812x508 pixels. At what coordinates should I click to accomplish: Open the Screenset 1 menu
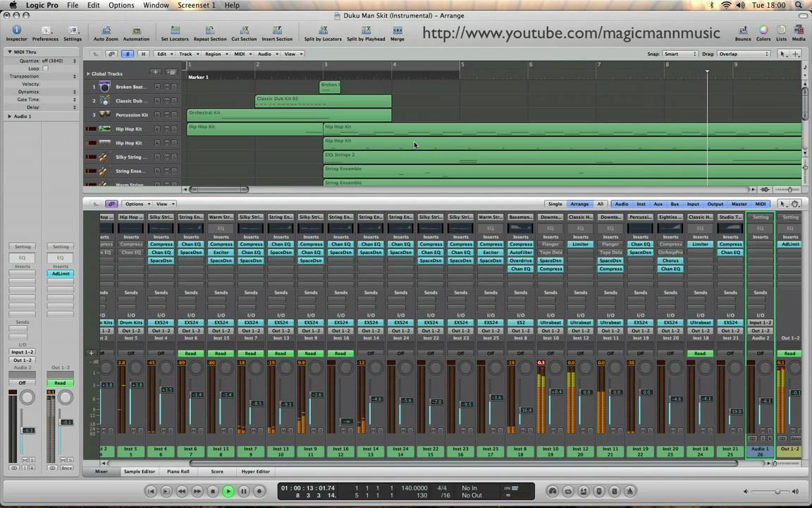tap(196, 5)
